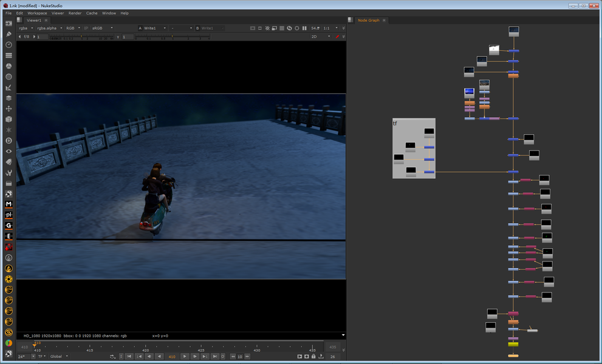Open the Render menu
Viewport: 602px width, 364px height.
(75, 13)
